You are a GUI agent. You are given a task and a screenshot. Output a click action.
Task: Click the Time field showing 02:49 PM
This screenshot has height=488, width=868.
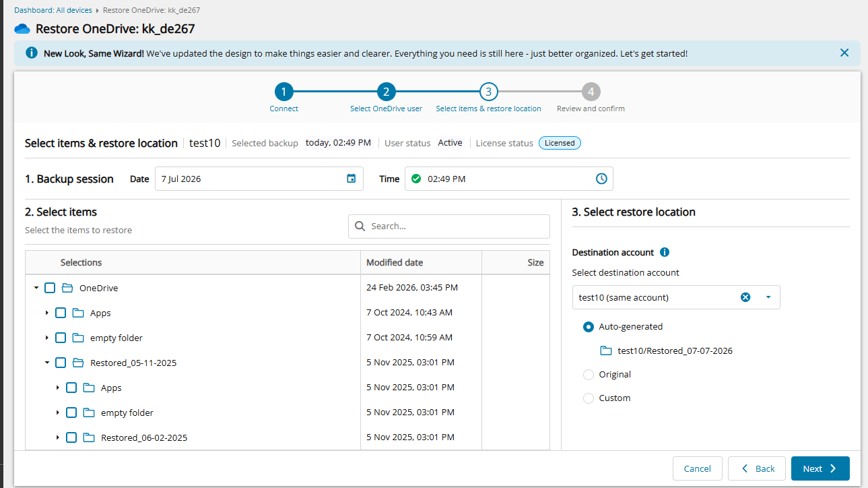509,179
